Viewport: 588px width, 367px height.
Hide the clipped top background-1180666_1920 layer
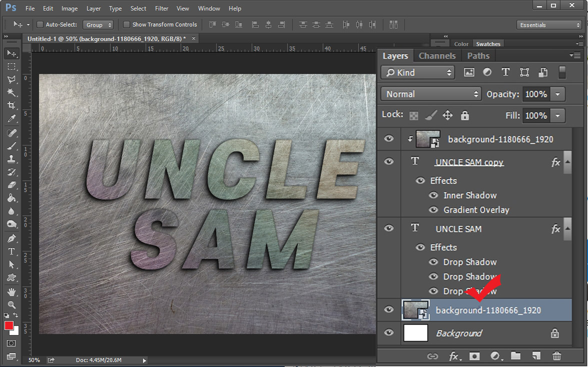click(x=389, y=138)
